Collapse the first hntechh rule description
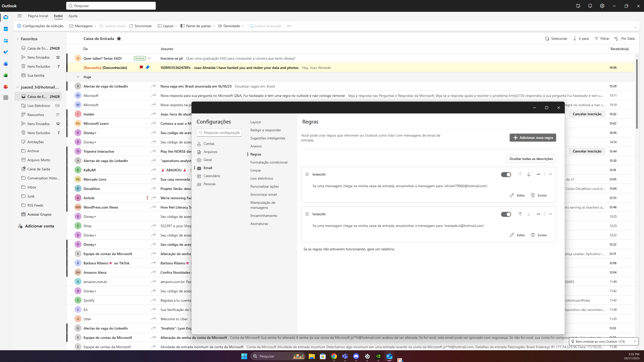Screen dimensions: 644x362 click(550, 174)
